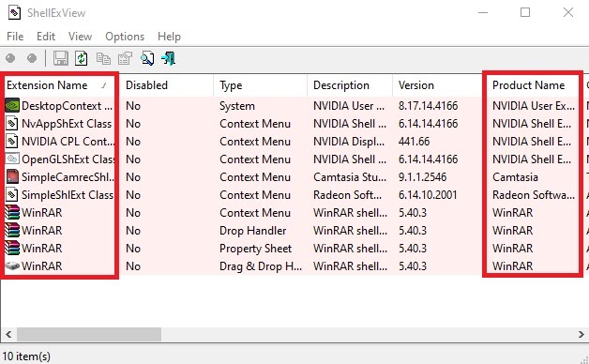Click the System type cell

[x=237, y=106]
